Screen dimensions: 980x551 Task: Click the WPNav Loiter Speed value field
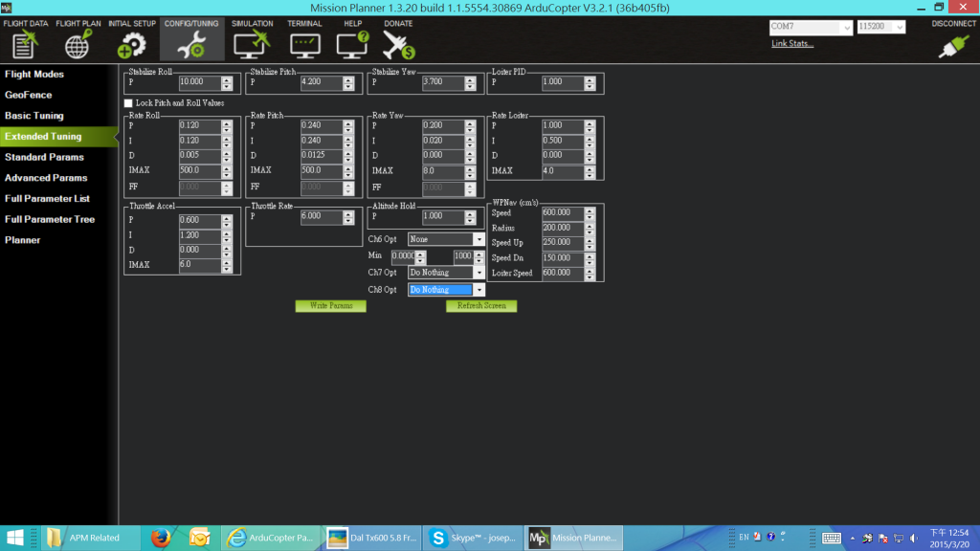pos(563,273)
